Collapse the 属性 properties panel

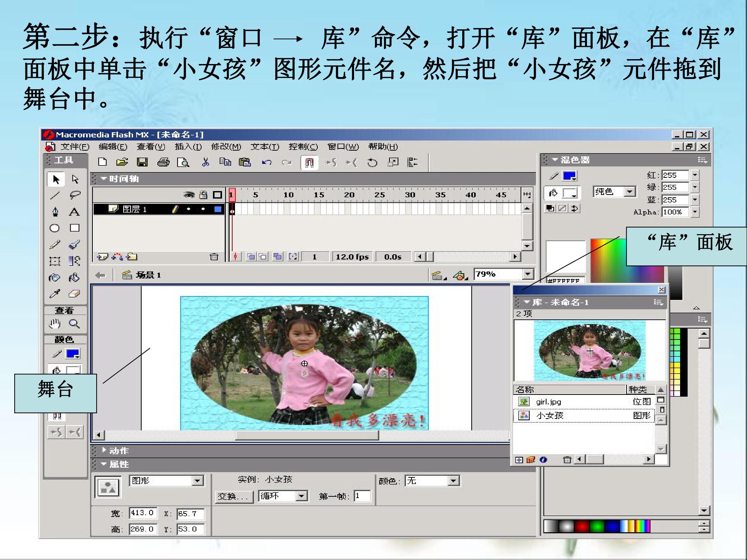tap(104, 464)
